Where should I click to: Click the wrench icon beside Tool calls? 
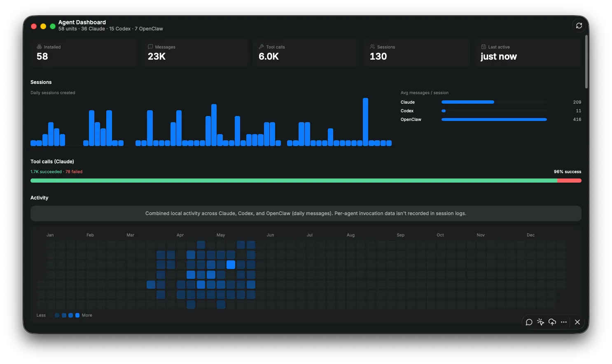coord(261,47)
